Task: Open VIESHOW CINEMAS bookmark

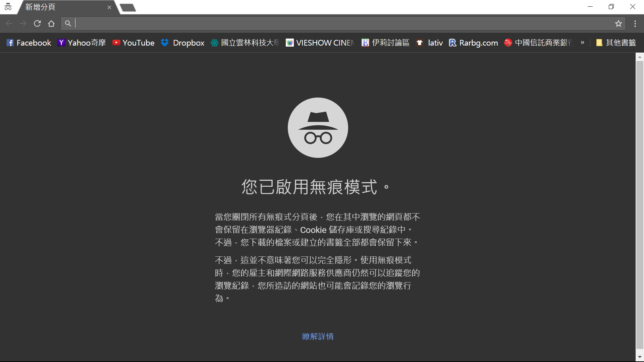Action: 320,43
